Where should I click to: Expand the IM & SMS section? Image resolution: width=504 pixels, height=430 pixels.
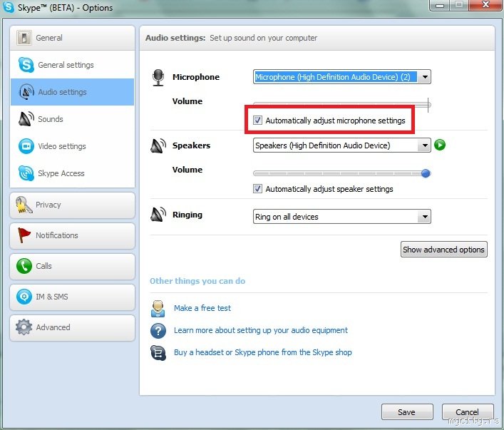coord(72,297)
